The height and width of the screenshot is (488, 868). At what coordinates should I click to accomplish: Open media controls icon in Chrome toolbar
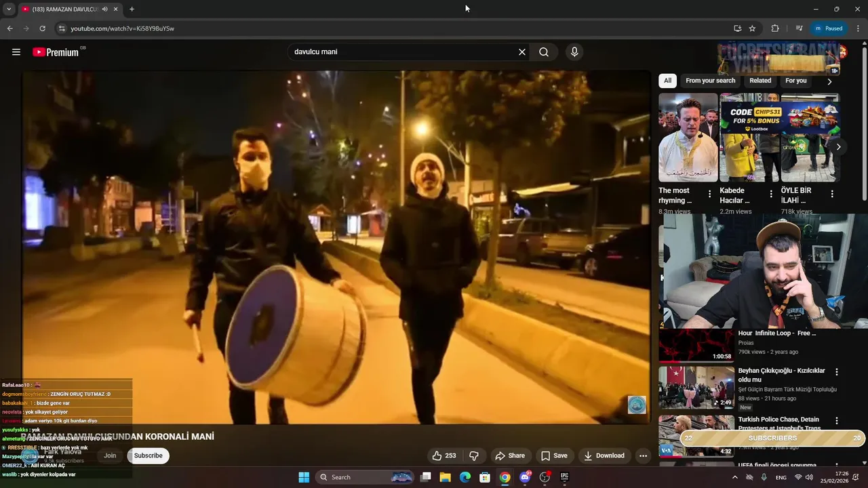click(x=800, y=28)
